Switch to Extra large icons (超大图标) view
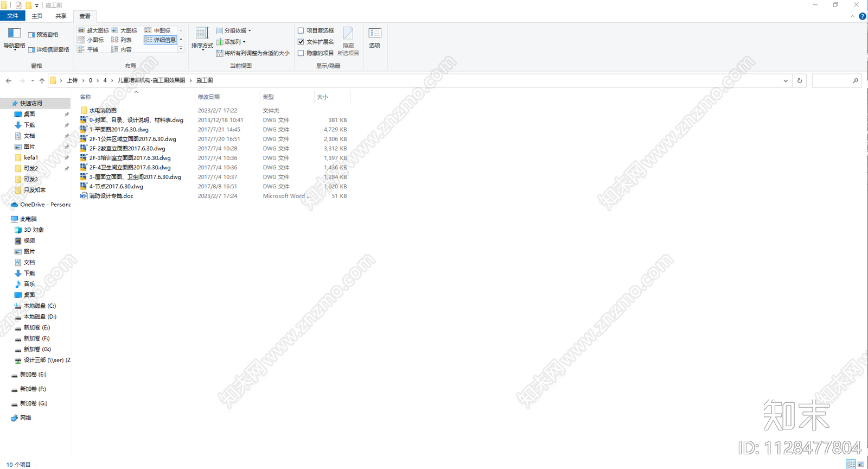Image resolution: width=868 pixels, height=469 pixels. 93,30
